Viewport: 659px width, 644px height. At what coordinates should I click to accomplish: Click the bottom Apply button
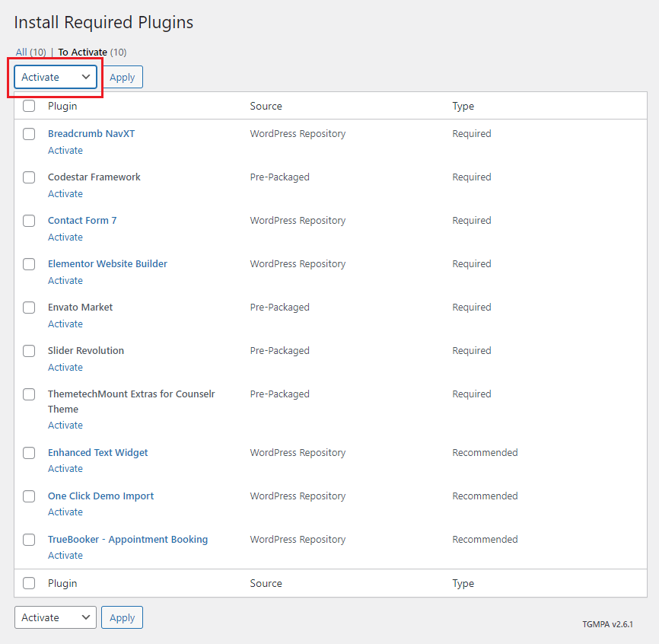click(x=122, y=617)
